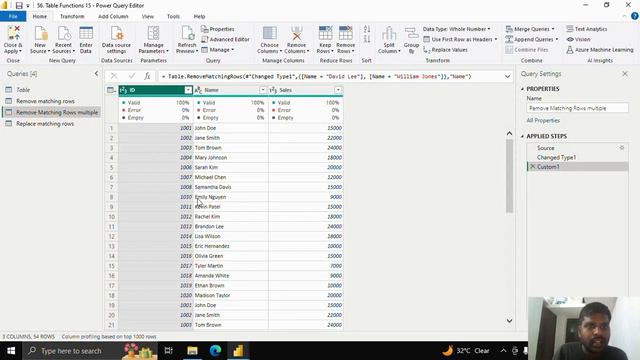Delete the Custom1 applied step

point(532,167)
